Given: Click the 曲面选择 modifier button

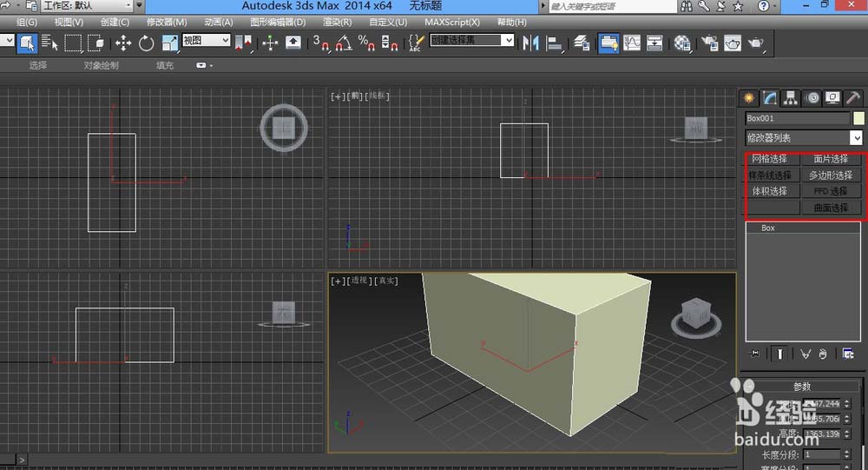Looking at the screenshot, I should (831, 208).
